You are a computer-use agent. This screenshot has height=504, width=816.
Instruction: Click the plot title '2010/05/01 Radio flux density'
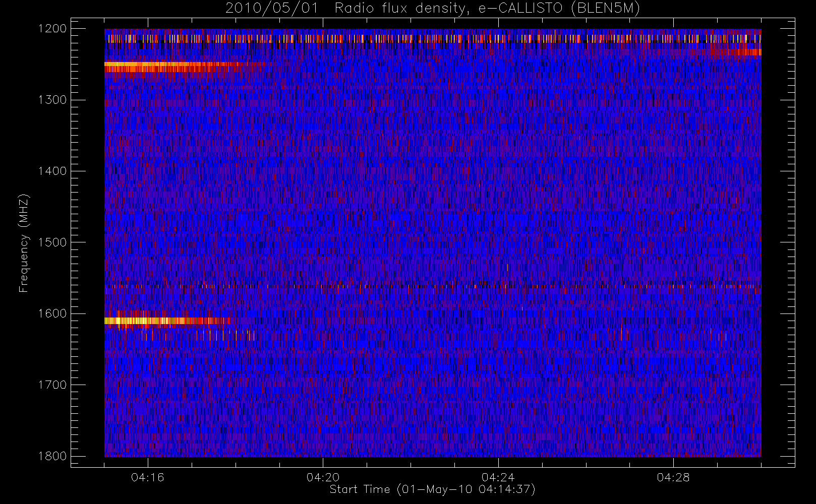click(433, 9)
